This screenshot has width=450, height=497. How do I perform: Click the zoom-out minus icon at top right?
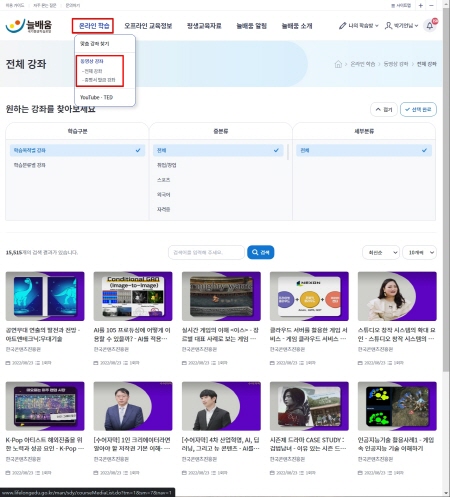click(431, 5)
